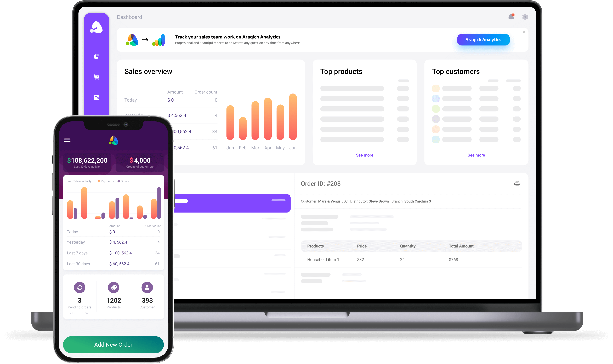Image resolution: width=613 pixels, height=364 pixels.
Task: Click the Araqich Analytics button
Action: [x=483, y=39]
